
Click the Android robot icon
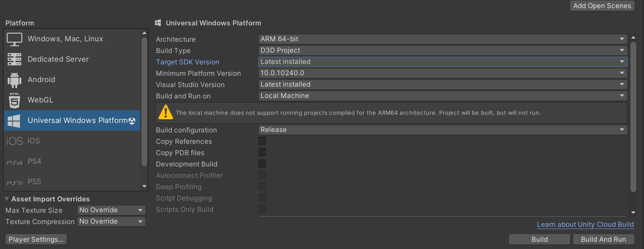point(15,80)
